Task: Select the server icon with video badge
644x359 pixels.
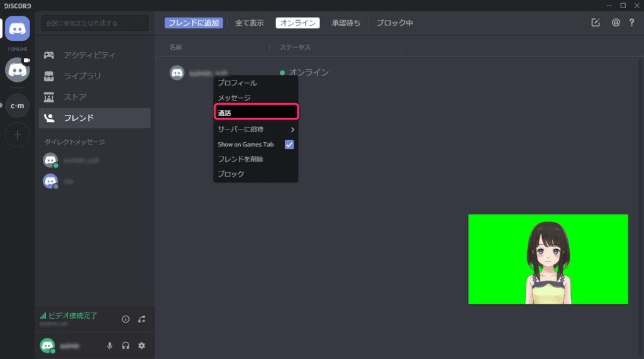Action: click(17, 70)
